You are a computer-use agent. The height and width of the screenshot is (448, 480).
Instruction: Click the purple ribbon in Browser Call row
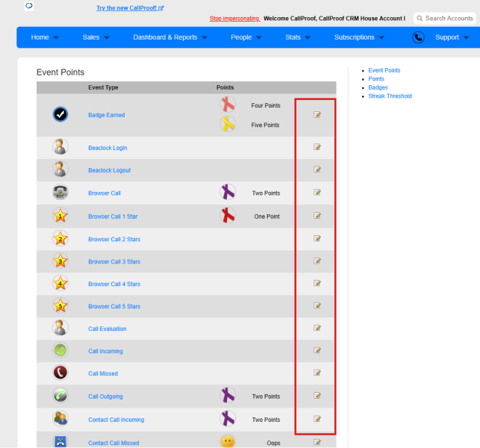pyautogui.click(x=228, y=192)
